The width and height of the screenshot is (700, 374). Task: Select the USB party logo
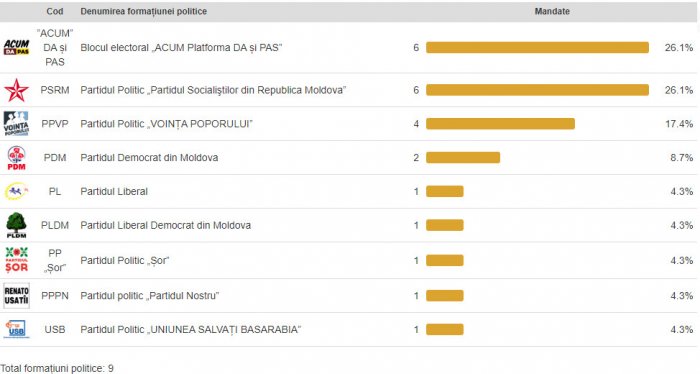tap(17, 329)
